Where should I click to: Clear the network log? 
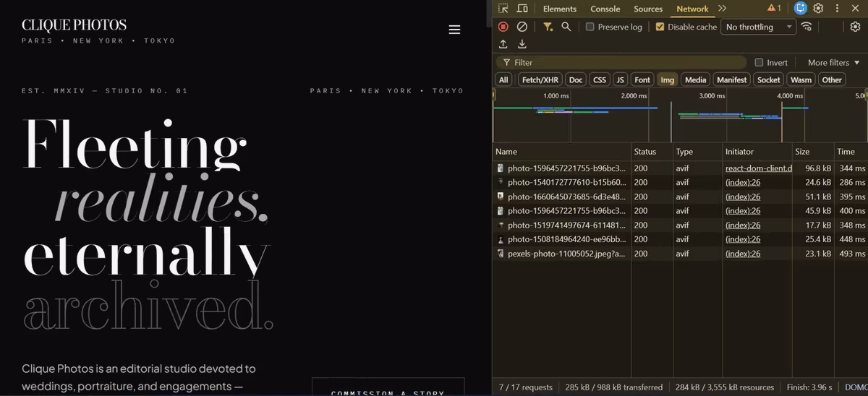pyautogui.click(x=522, y=27)
